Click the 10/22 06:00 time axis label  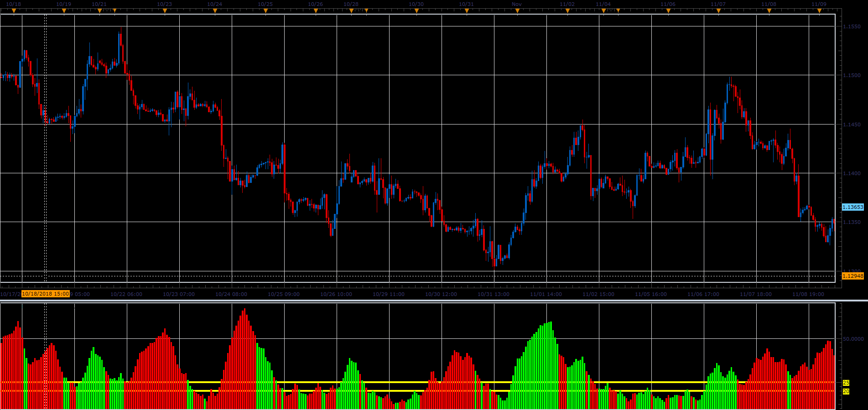click(x=126, y=294)
